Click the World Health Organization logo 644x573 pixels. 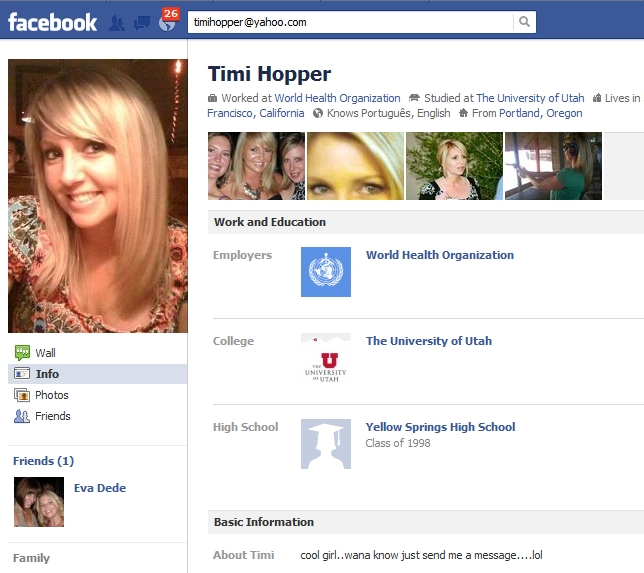point(326,272)
